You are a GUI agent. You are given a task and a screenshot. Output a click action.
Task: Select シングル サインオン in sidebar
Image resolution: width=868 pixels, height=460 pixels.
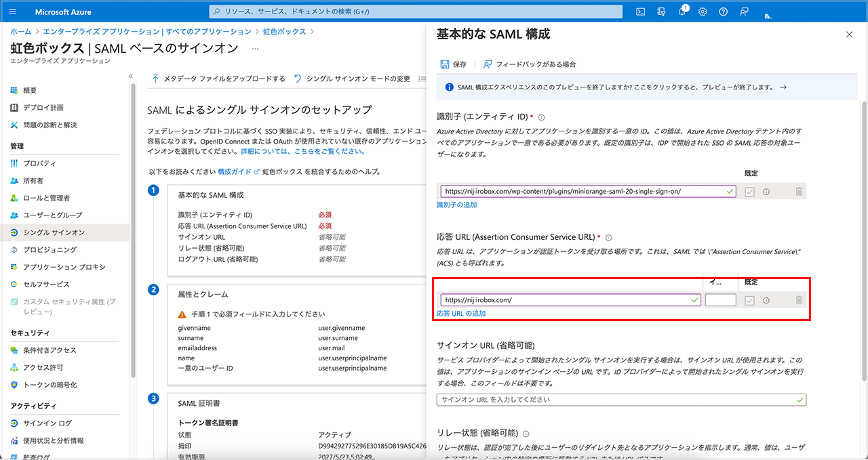54,232
